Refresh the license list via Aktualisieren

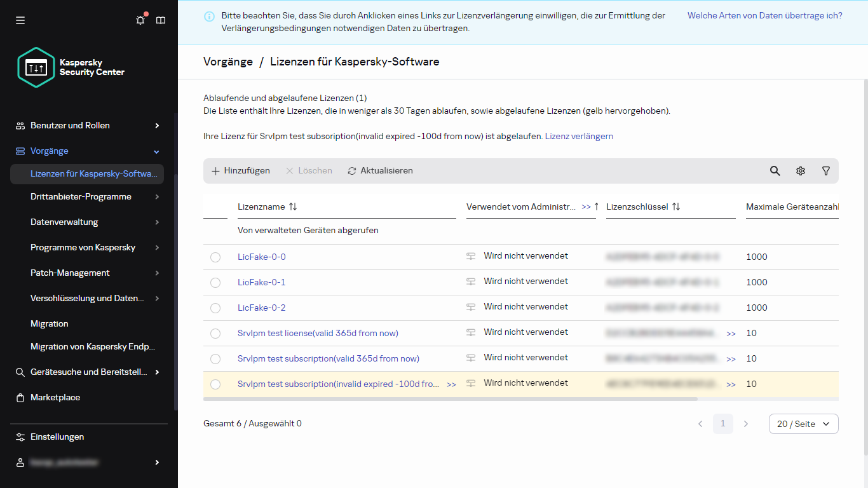[380, 170]
